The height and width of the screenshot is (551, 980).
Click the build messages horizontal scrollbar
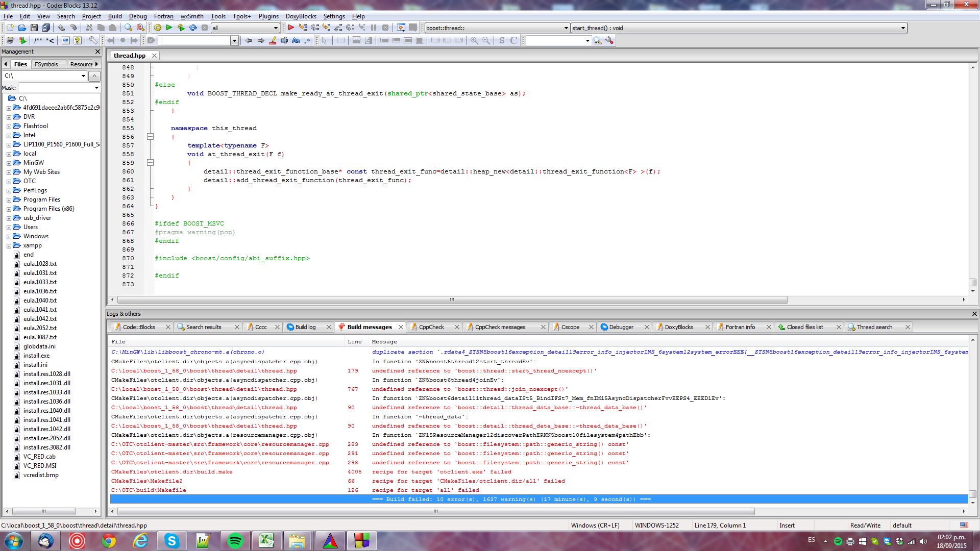(x=436, y=511)
